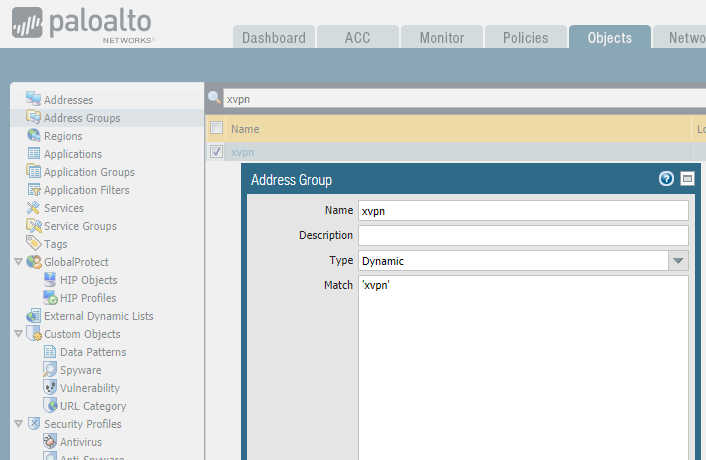Open HIP Profiles in sidebar
706x460 pixels.
click(87, 297)
